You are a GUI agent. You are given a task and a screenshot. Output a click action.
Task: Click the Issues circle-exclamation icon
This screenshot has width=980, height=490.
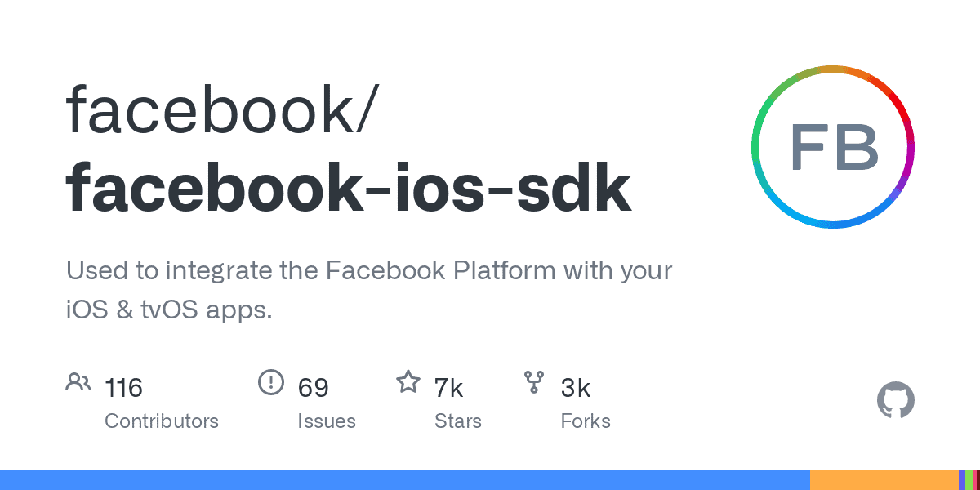270,382
